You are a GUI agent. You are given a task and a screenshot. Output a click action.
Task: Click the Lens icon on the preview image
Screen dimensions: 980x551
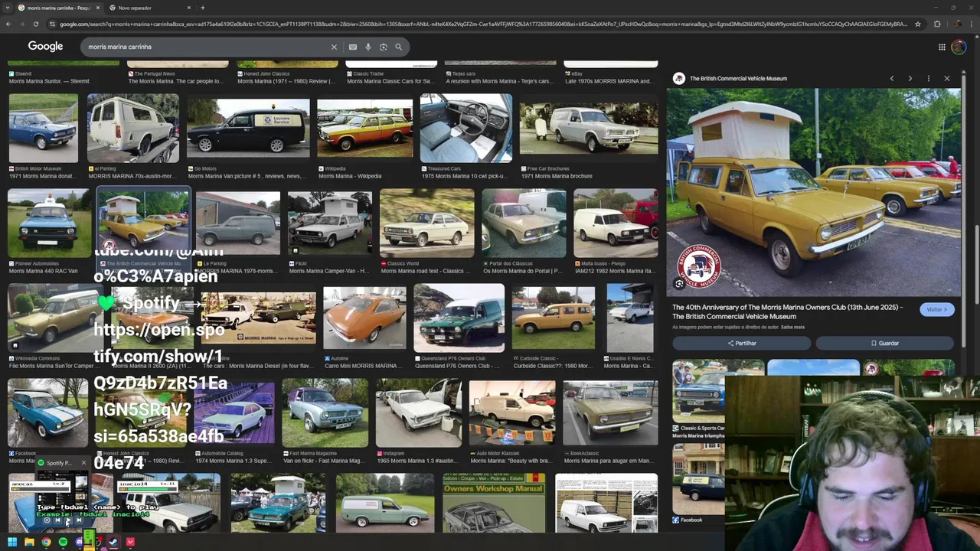click(x=679, y=284)
